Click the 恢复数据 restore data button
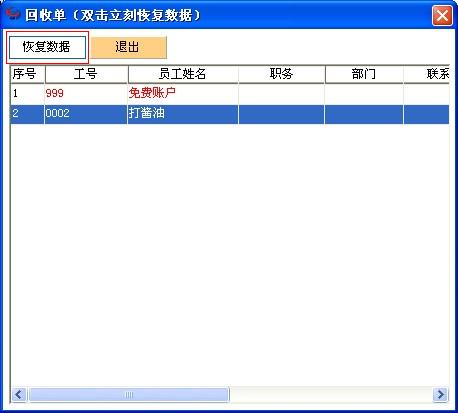This screenshot has width=458, height=413. 47,47
